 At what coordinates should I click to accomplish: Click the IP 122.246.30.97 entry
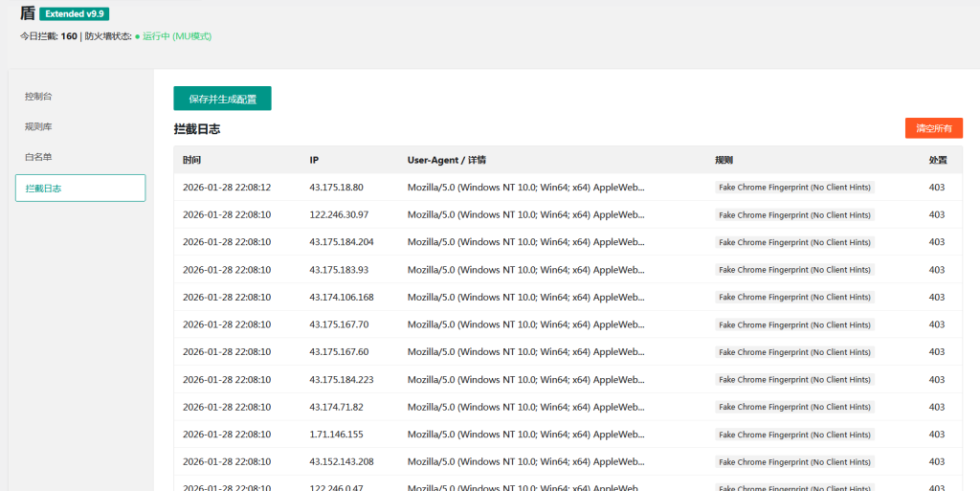tap(339, 215)
